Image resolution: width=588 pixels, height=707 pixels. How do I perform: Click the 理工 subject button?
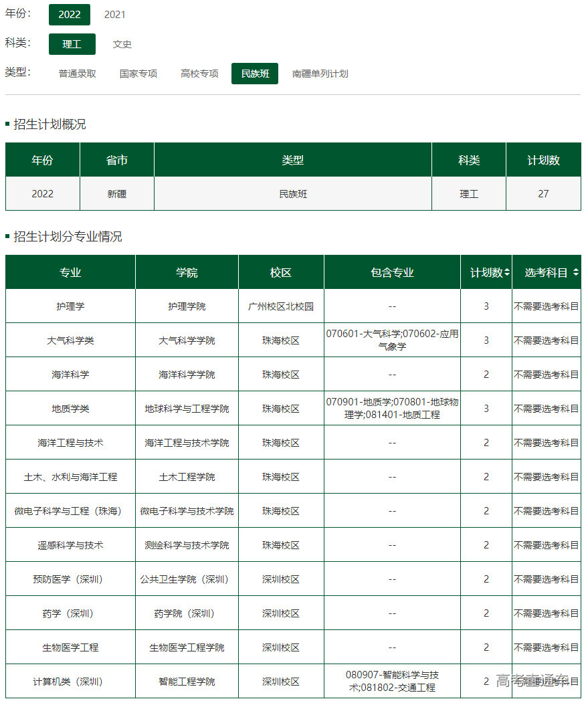(72, 44)
